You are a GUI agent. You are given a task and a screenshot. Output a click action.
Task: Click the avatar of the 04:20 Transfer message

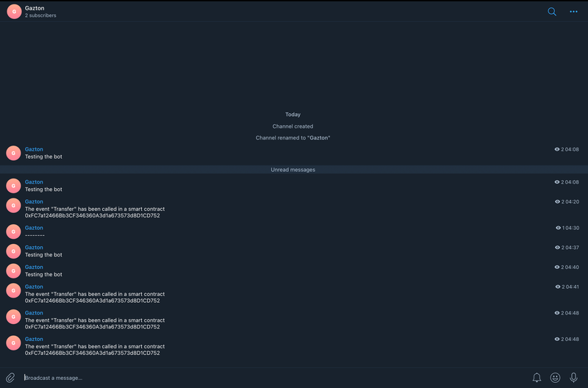point(13,206)
